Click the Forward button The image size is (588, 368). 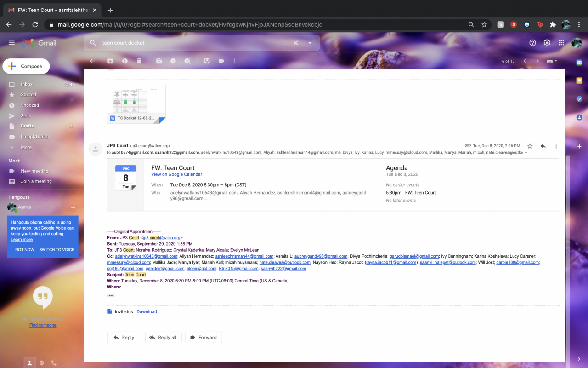click(204, 337)
